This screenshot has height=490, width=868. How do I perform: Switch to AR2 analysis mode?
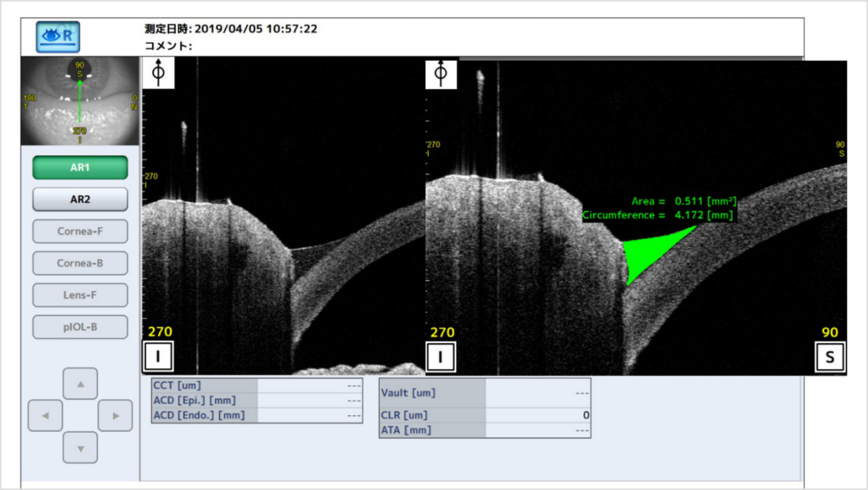pyautogui.click(x=80, y=199)
